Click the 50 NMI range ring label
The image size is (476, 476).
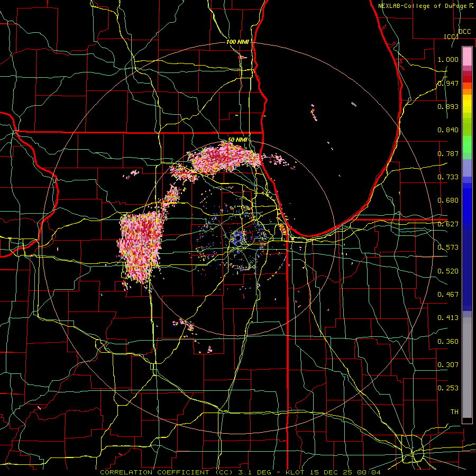point(237,140)
